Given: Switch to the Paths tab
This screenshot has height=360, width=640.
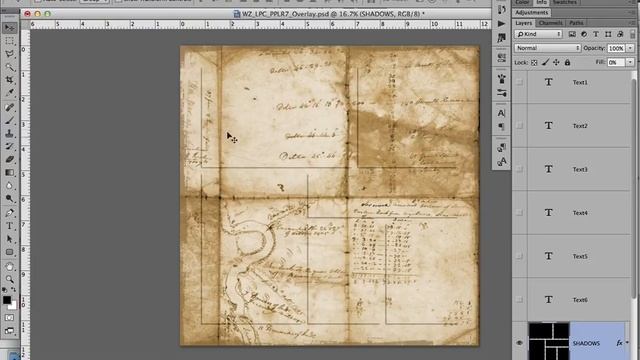Looking at the screenshot, I should coord(576,23).
